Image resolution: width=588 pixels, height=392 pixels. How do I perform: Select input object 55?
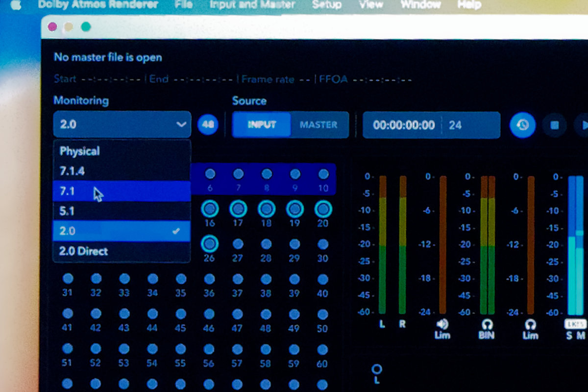pos(181,349)
